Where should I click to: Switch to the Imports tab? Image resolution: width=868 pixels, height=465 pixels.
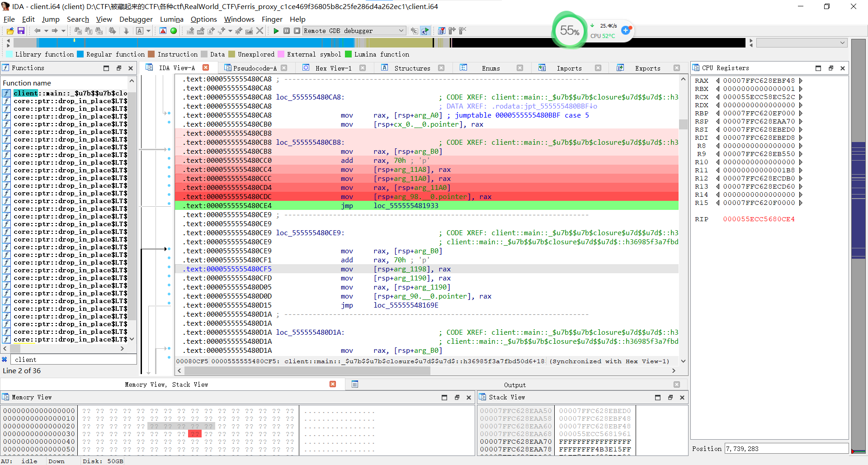(x=569, y=68)
